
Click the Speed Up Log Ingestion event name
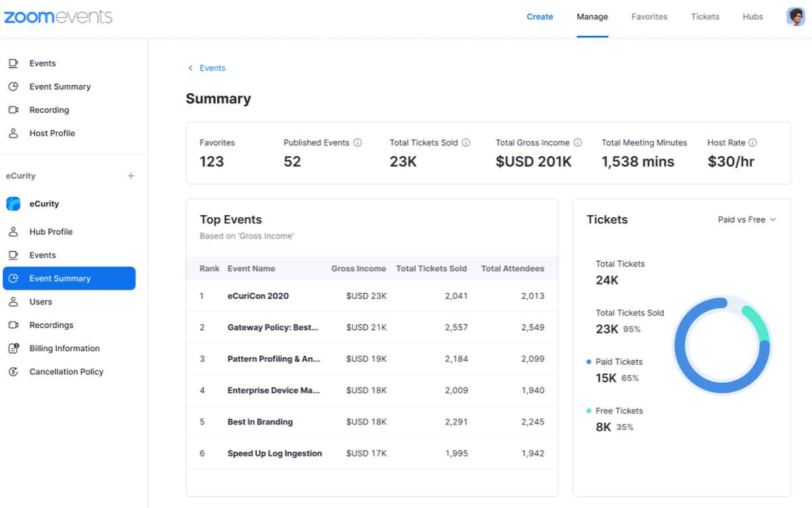point(275,454)
